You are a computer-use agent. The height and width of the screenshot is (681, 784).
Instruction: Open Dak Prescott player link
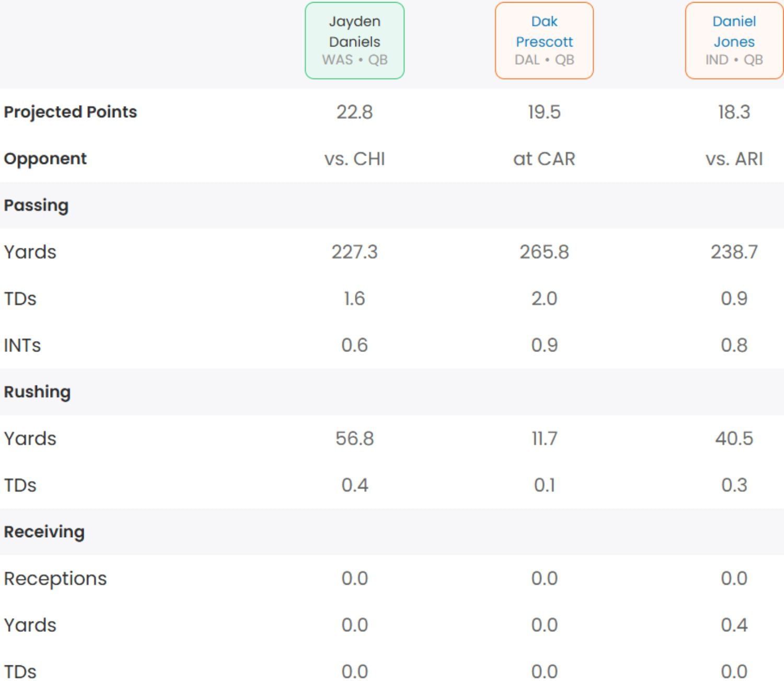[544, 31]
